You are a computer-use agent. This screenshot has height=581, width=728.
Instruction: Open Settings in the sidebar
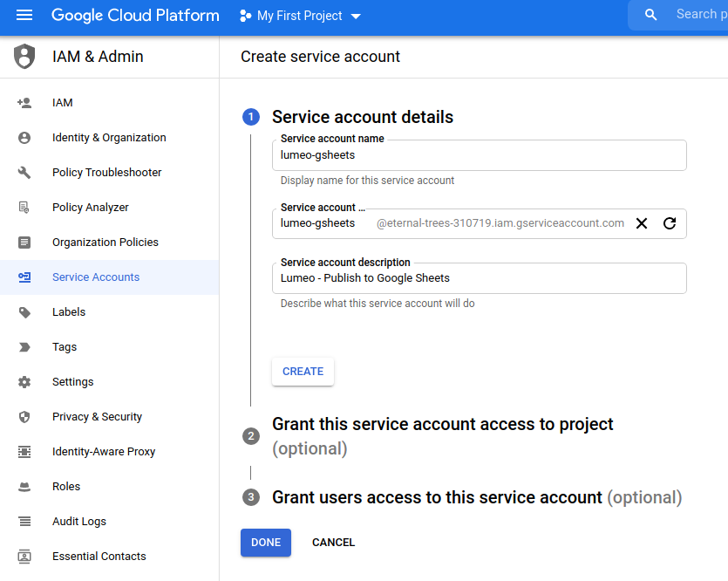pos(110,382)
